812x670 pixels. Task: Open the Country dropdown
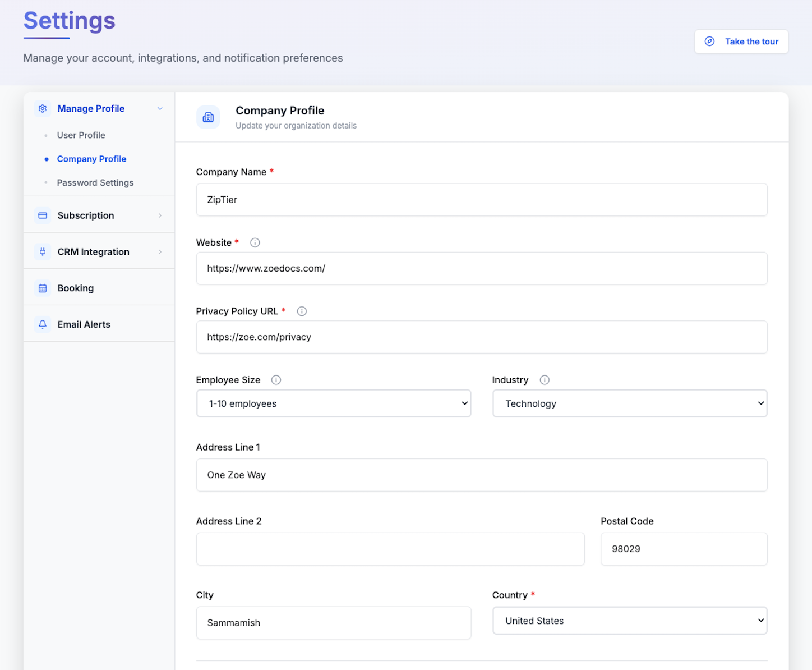point(630,621)
